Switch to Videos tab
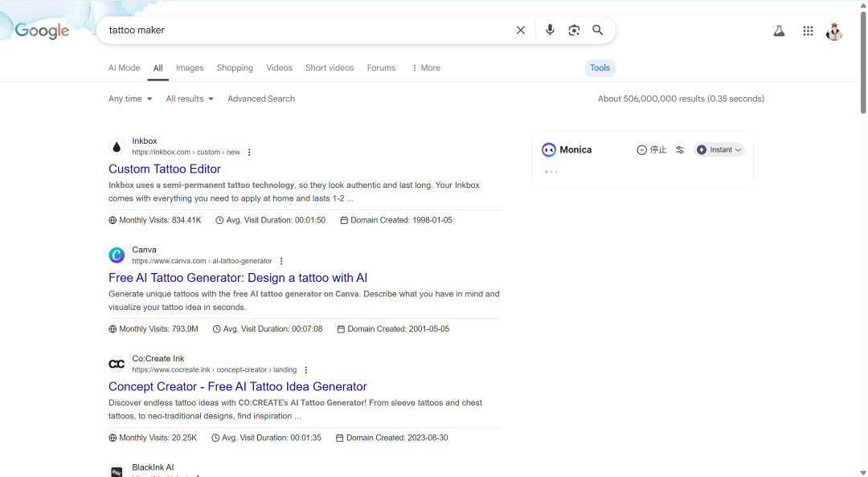This screenshot has height=477, width=868. click(x=279, y=67)
